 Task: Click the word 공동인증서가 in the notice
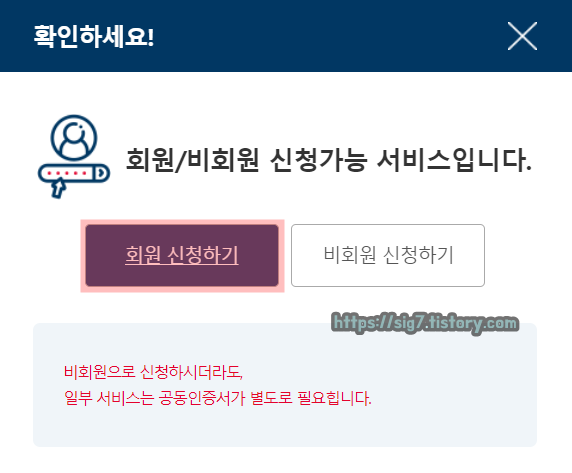tap(202, 398)
